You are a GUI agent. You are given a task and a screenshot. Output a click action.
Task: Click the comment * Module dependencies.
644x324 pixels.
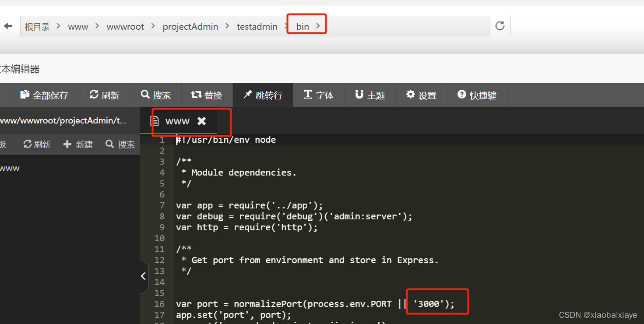(x=239, y=173)
